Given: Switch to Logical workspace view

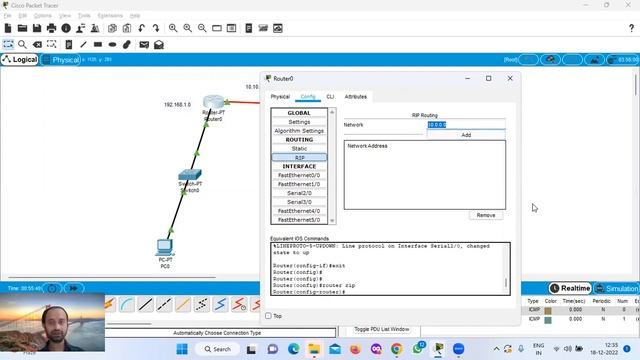Looking at the screenshot, I should click(x=20, y=60).
